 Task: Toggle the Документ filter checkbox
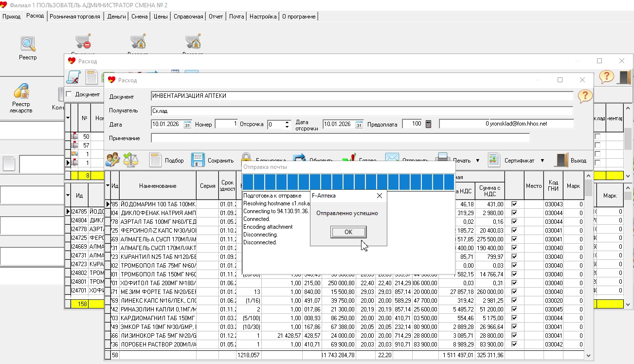point(69,94)
